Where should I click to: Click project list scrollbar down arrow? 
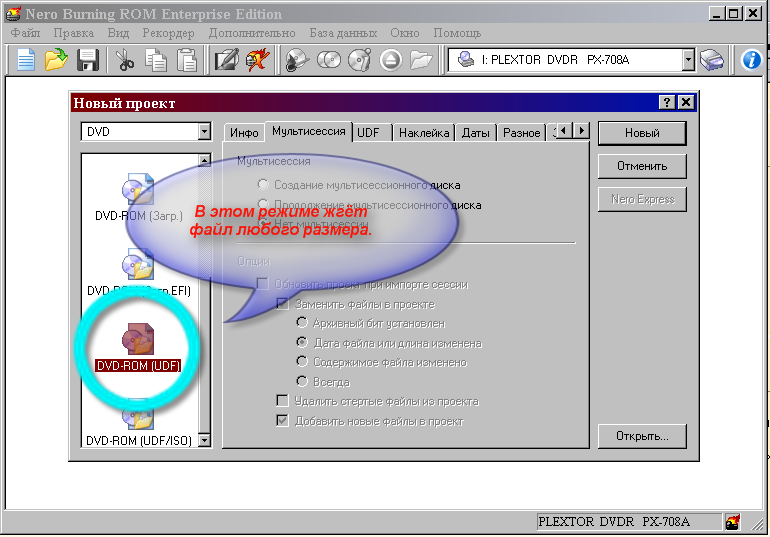click(205, 440)
